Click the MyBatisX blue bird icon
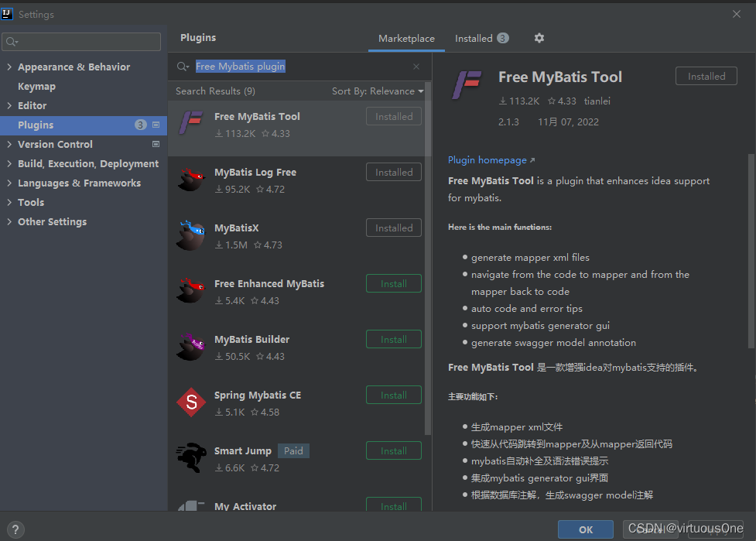The image size is (756, 541). [x=191, y=235]
